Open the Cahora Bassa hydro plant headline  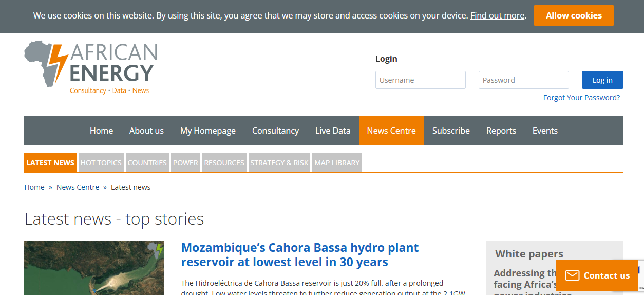click(x=300, y=255)
